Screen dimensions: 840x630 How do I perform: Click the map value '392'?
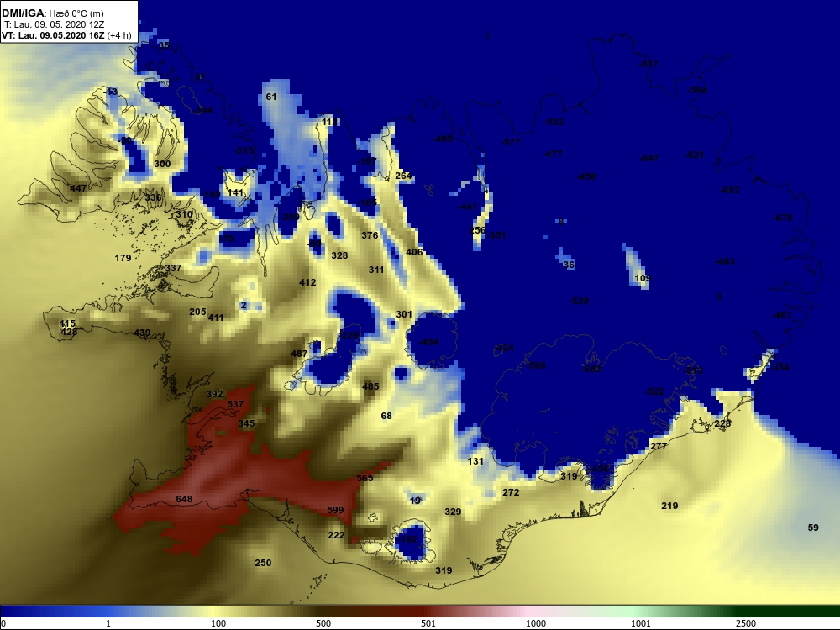[x=214, y=394]
